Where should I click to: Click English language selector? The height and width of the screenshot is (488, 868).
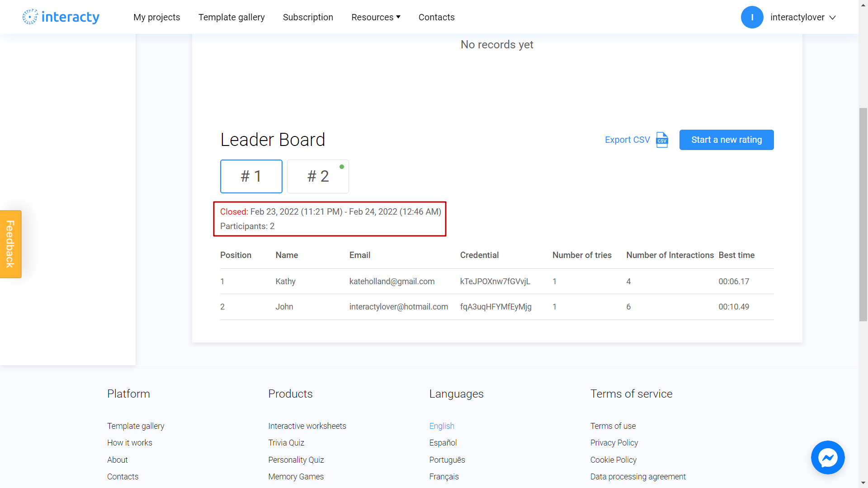[x=442, y=426]
